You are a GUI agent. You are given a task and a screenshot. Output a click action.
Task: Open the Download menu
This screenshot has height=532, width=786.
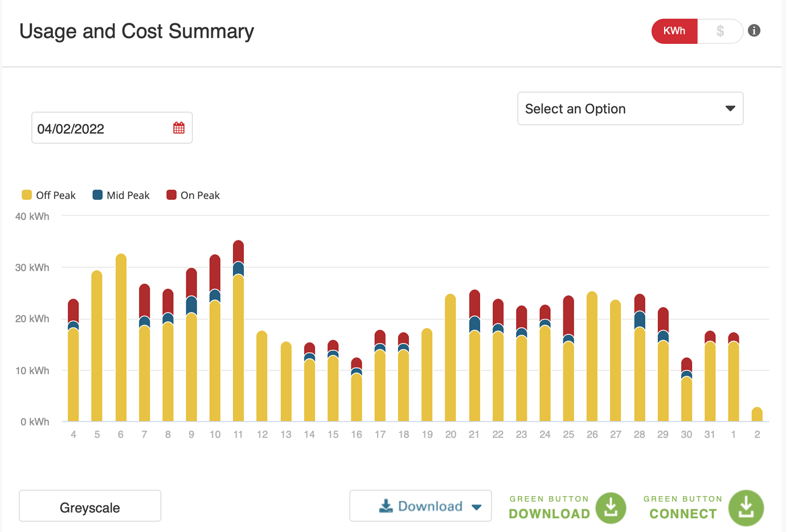pos(420,506)
